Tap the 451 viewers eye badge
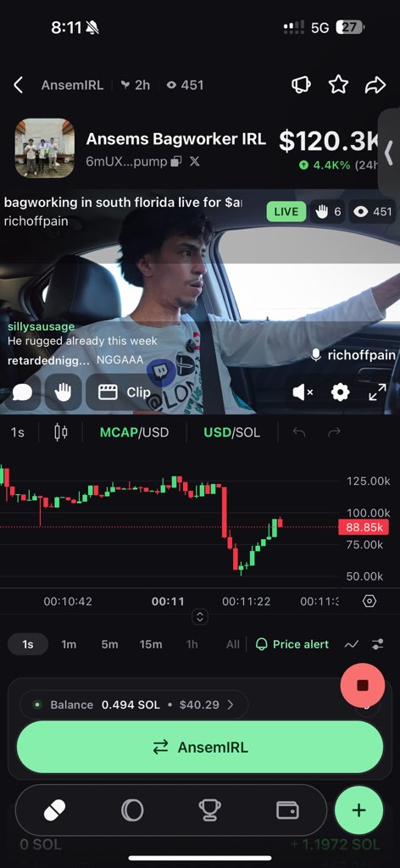This screenshot has height=868, width=400. (x=372, y=211)
